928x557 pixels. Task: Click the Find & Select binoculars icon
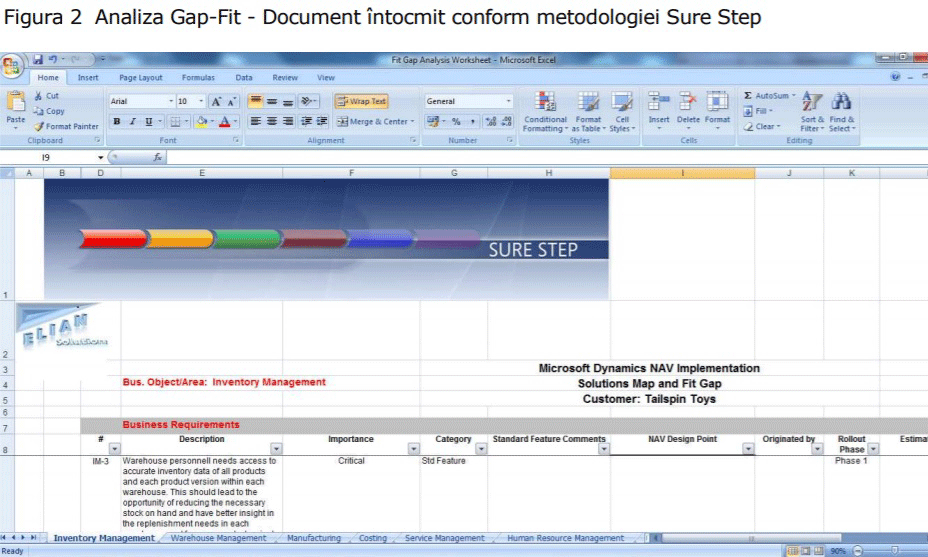coord(841,110)
